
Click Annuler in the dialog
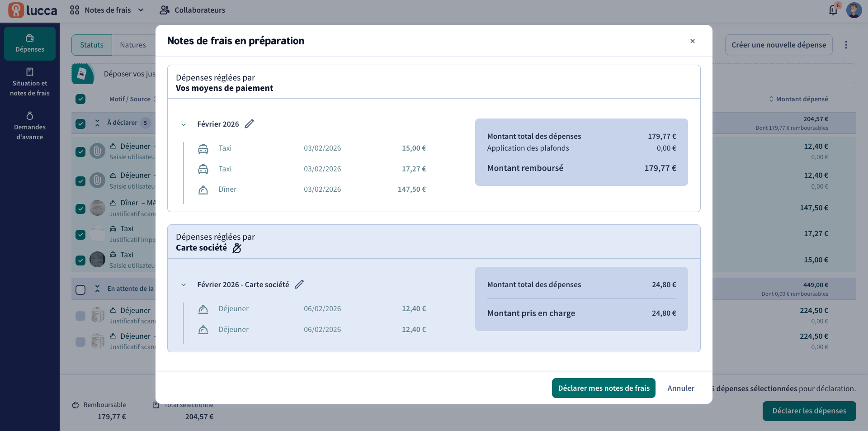pyautogui.click(x=681, y=388)
